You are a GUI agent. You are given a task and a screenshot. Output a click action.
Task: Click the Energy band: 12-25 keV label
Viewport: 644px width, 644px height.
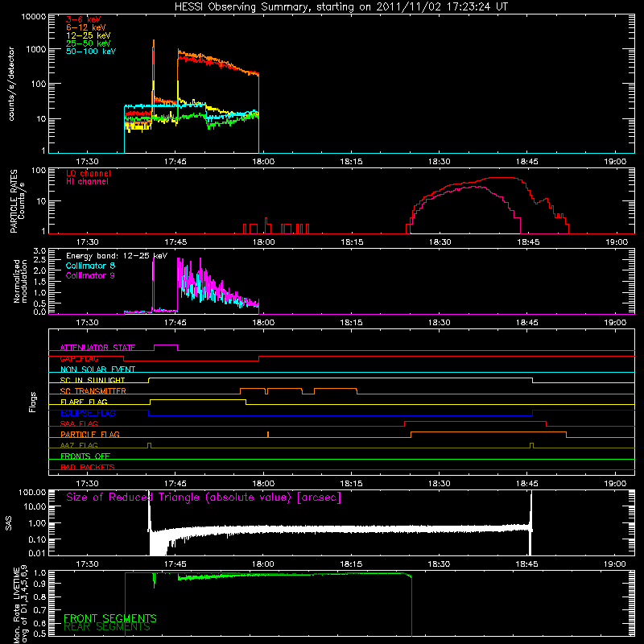pos(117,256)
